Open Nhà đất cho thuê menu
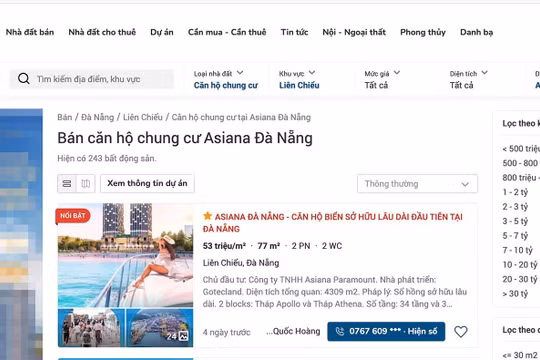Viewport: 540px width, 360px height. pos(102,32)
